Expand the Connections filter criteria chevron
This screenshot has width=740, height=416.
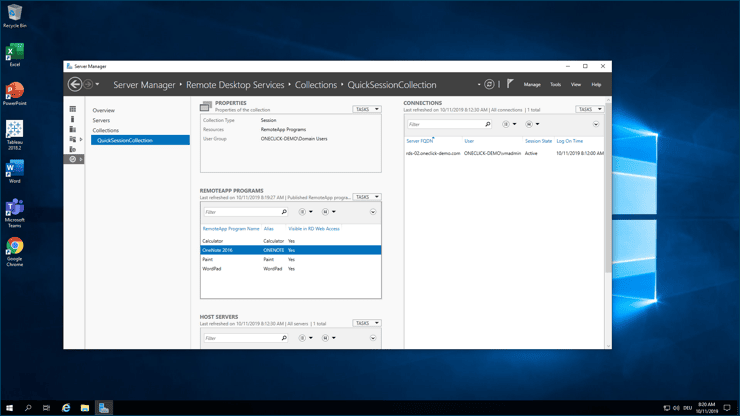coord(596,125)
